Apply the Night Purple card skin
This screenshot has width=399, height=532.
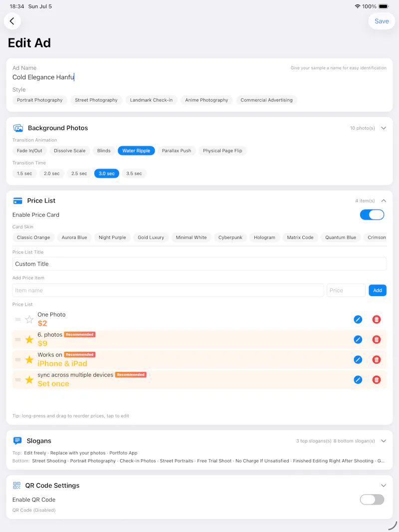pyautogui.click(x=112, y=237)
